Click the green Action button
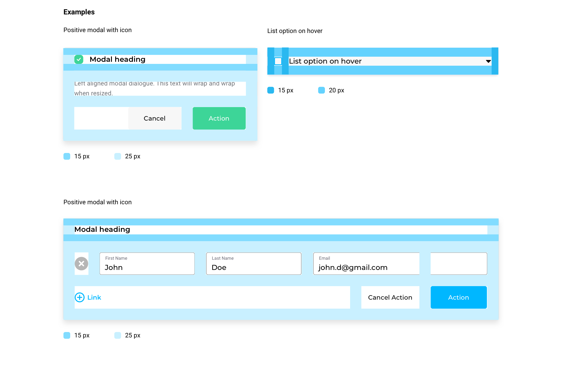The width and height of the screenshot is (576, 392). 219,118
